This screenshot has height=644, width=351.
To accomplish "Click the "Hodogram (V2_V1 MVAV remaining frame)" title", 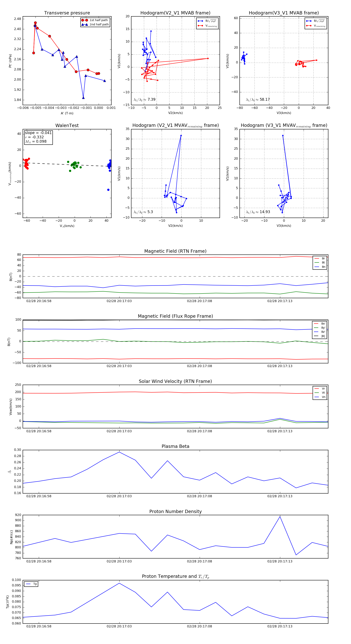I will (175, 125).
